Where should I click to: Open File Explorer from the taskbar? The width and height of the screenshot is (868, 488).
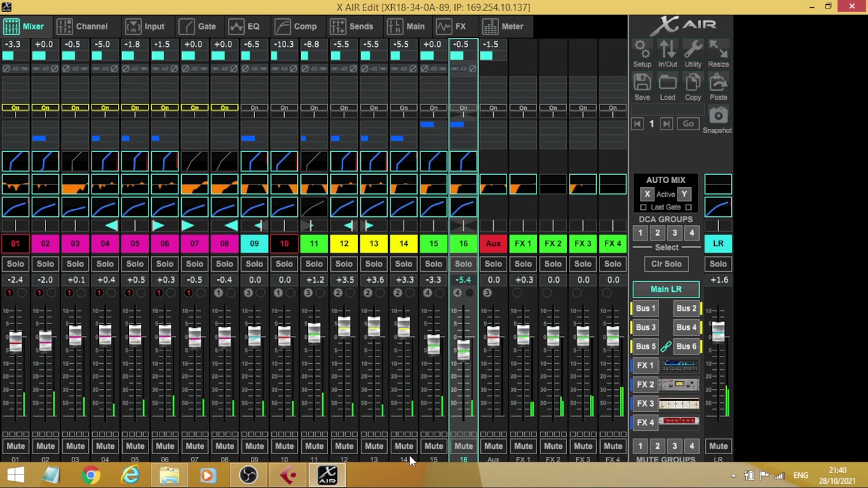[169, 475]
